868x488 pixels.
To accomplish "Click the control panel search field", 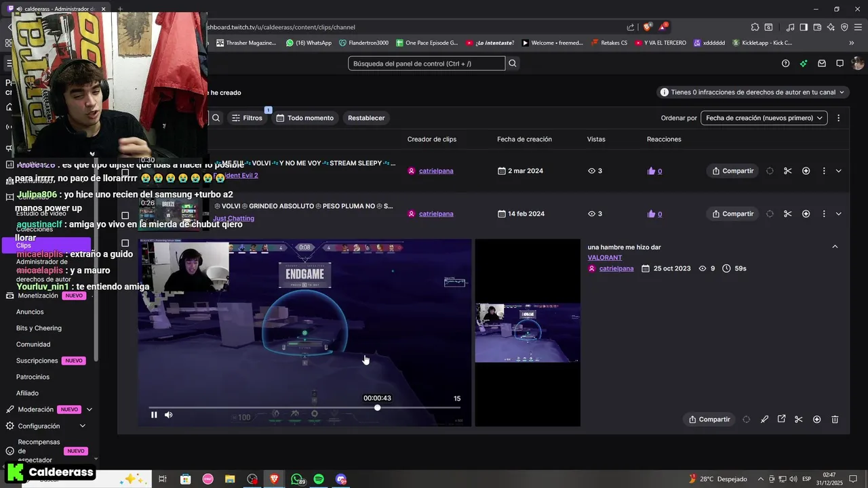I will coord(427,63).
